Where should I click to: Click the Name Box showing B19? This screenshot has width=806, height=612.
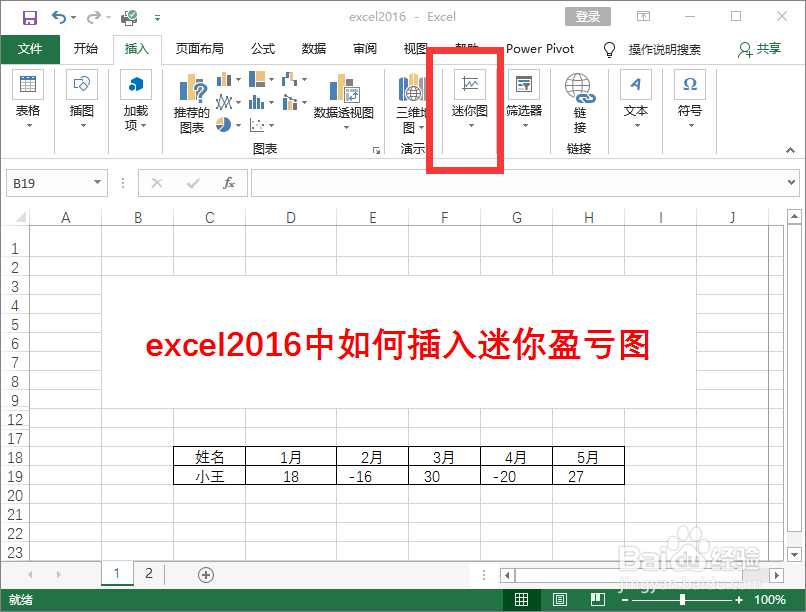tap(49, 183)
